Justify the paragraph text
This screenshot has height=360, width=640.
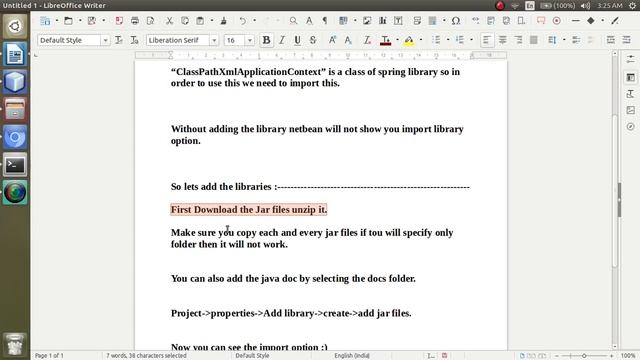coord(533,40)
